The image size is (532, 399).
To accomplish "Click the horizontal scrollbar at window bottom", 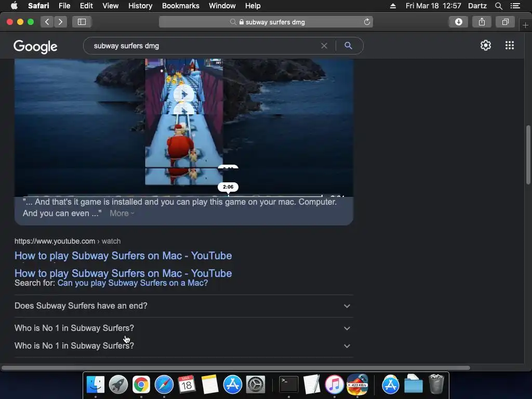I will click(236, 368).
